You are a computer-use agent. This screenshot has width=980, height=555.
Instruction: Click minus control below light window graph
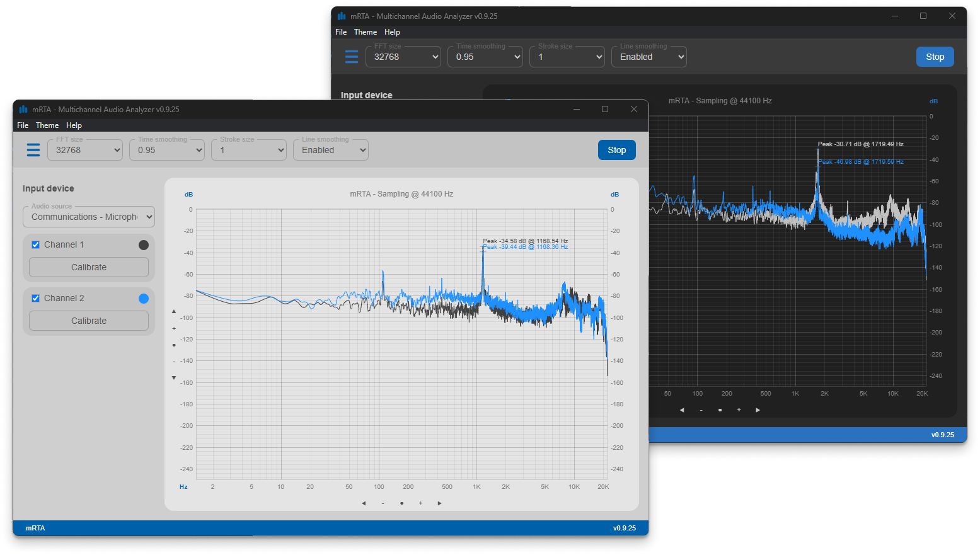(383, 503)
